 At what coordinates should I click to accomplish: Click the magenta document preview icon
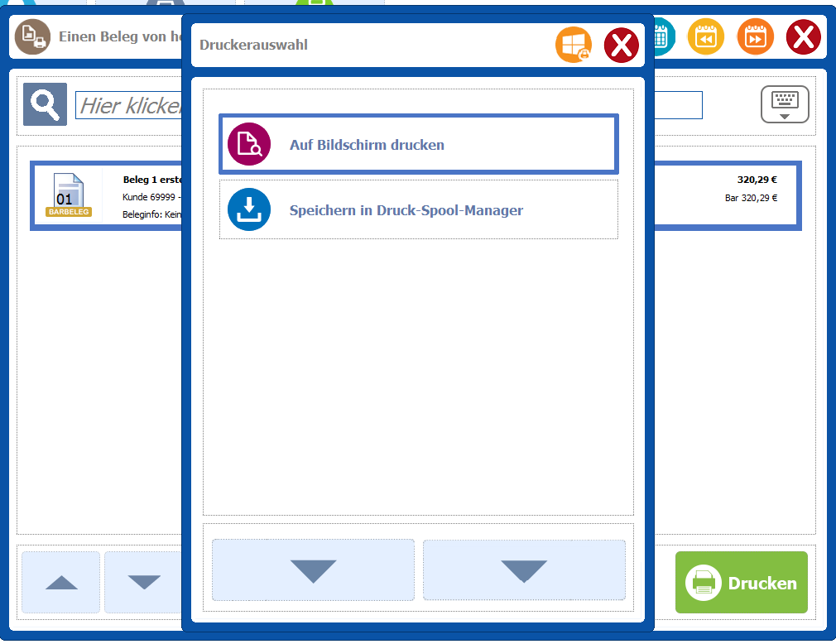pos(248,145)
